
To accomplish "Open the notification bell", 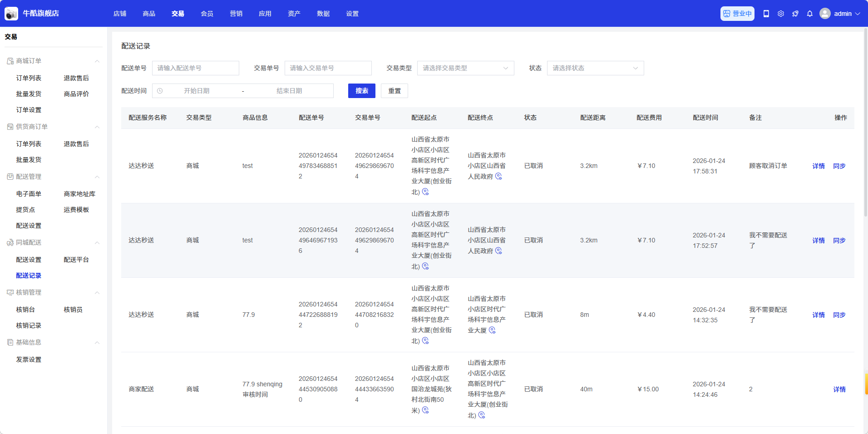I will (x=810, y=14).
